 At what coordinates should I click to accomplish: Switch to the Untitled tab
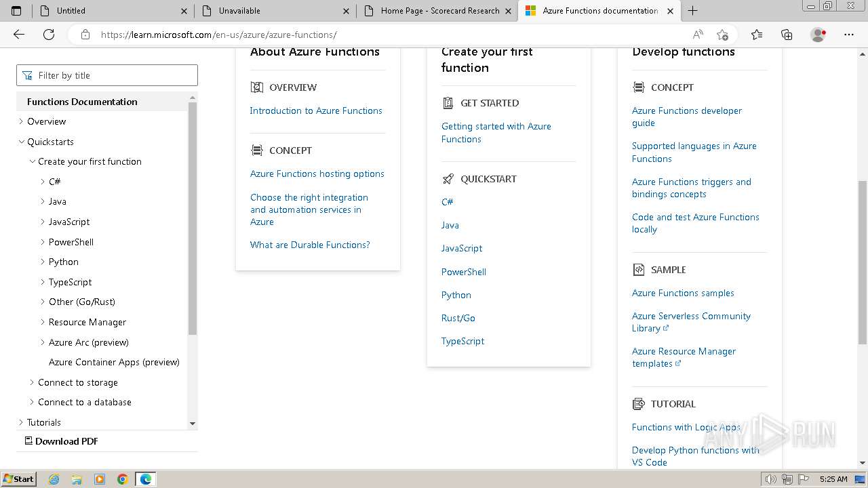pos(113,11)
